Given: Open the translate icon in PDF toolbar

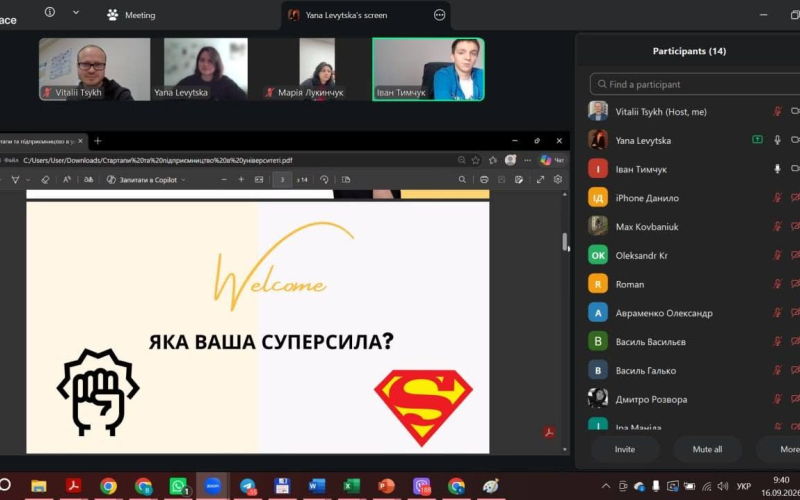Looking at the screenshot, I should 88,180.
